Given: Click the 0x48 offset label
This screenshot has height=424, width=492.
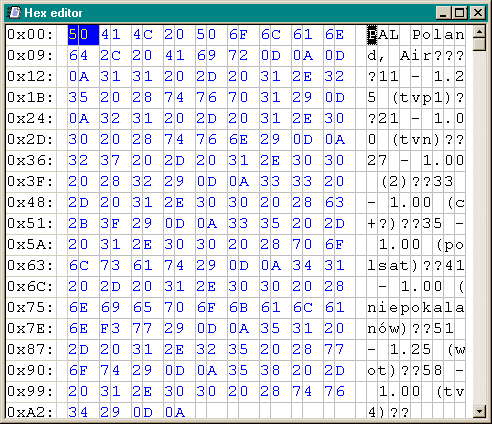Looking at the screenshot, I should click(30, 203).
